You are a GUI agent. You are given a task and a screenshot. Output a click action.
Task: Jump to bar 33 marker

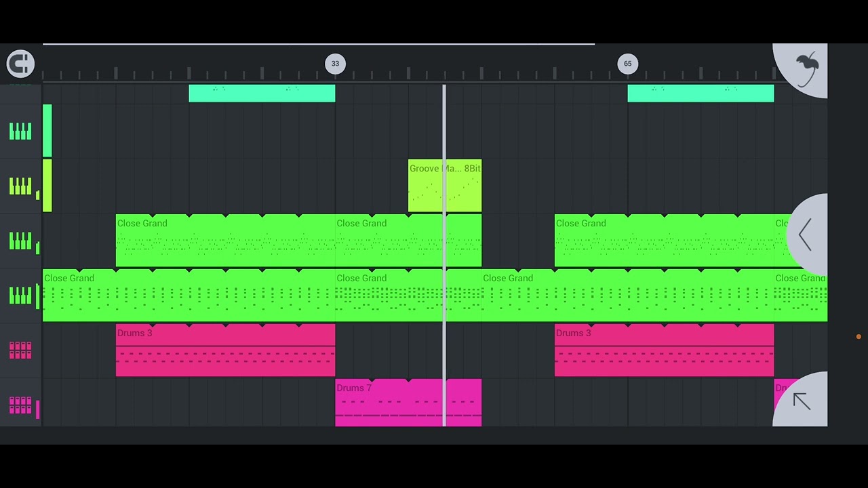click(335, 64)
